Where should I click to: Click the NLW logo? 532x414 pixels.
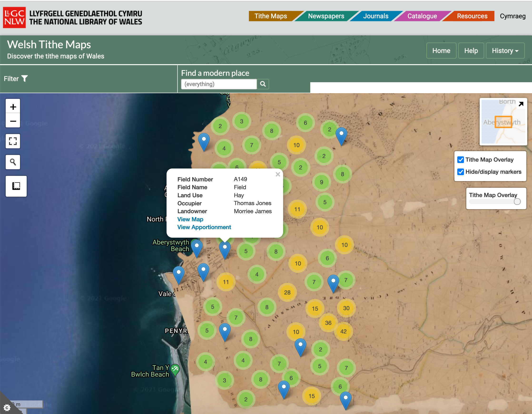14,17
